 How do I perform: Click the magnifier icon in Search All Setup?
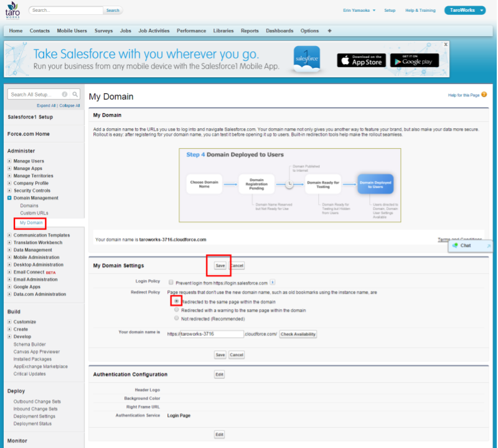coord(75,95)
